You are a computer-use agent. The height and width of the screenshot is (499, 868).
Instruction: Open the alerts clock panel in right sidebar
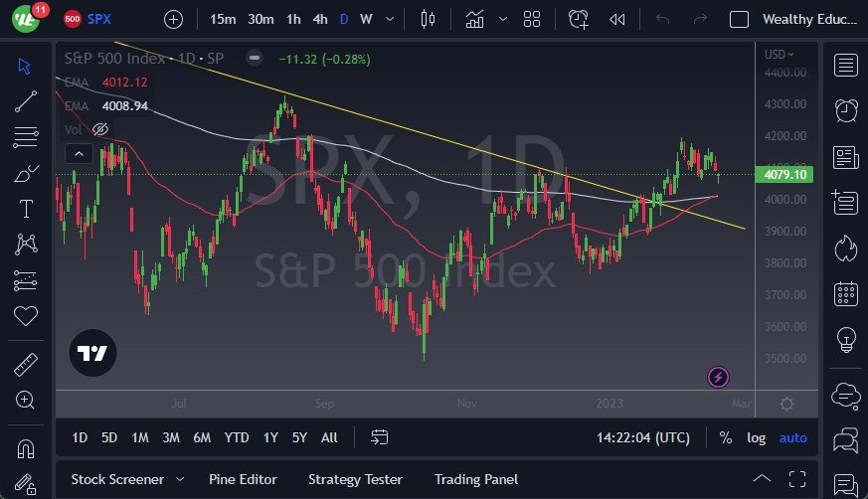point(846,110)
